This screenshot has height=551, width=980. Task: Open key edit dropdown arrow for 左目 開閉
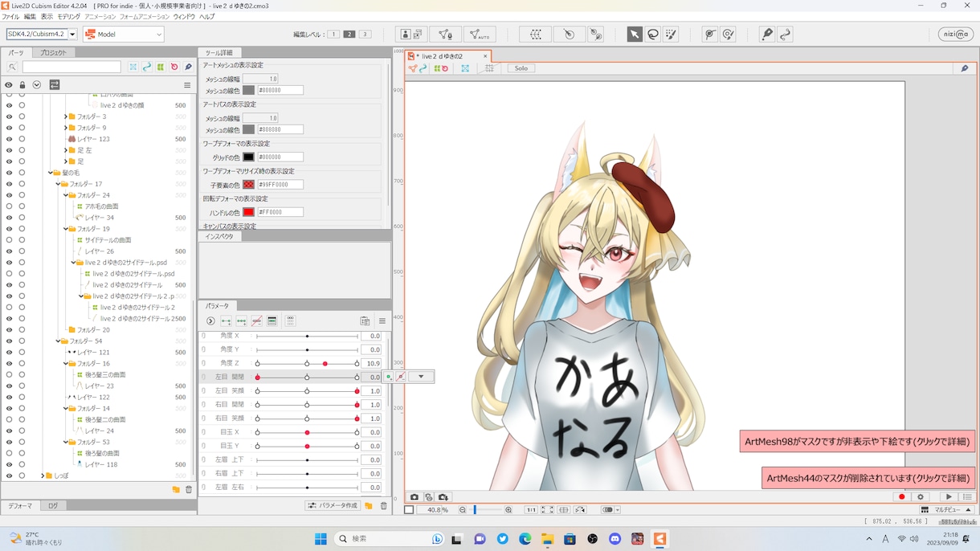tap(421, 377)
